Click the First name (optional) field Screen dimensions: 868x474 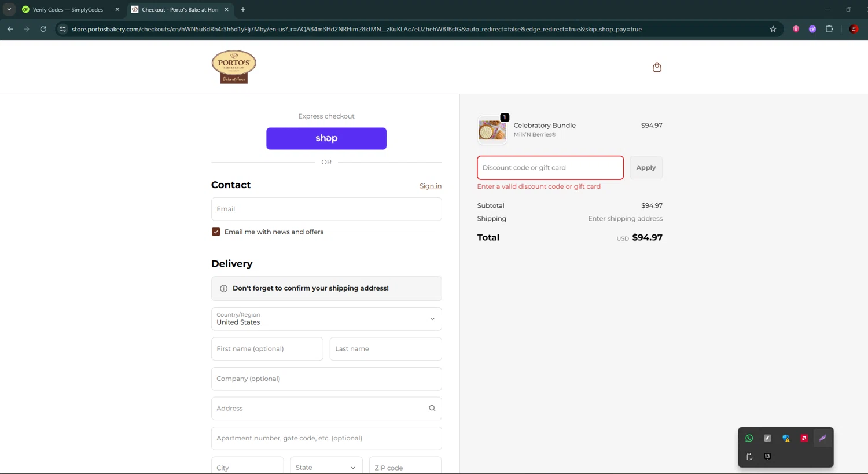(x=267, y=349)
